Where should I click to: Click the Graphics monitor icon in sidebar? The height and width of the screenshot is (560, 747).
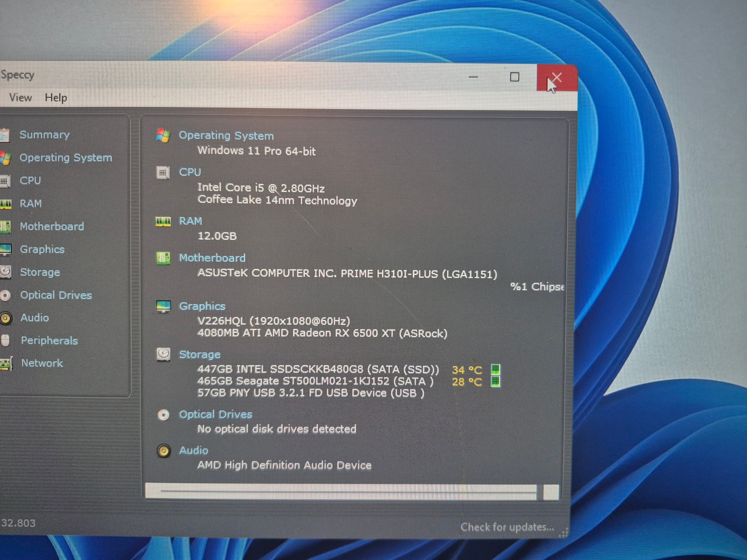(x=5, y=250)
